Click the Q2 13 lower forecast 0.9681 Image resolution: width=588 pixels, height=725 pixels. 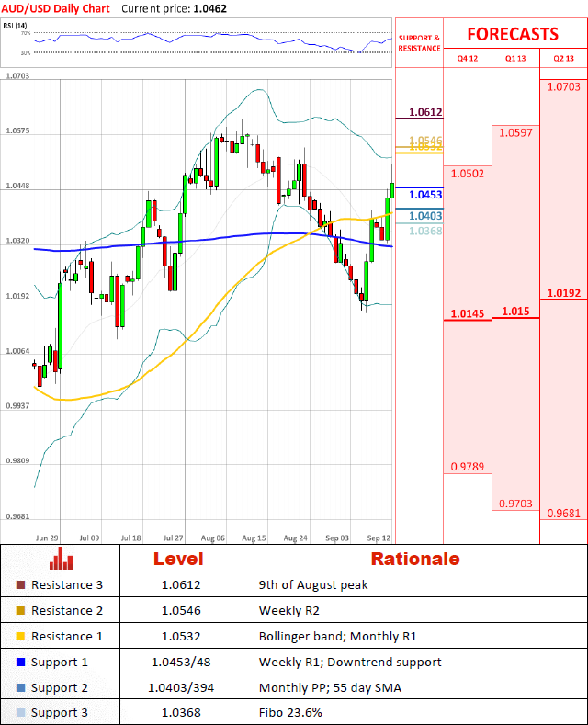tap(563, 514)
